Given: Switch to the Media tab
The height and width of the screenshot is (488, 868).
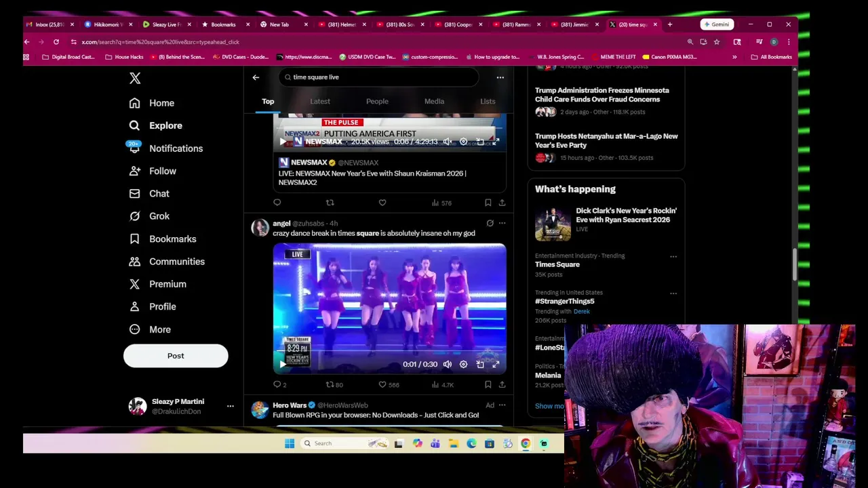Looking at the screenshot, I should point(434,102).
